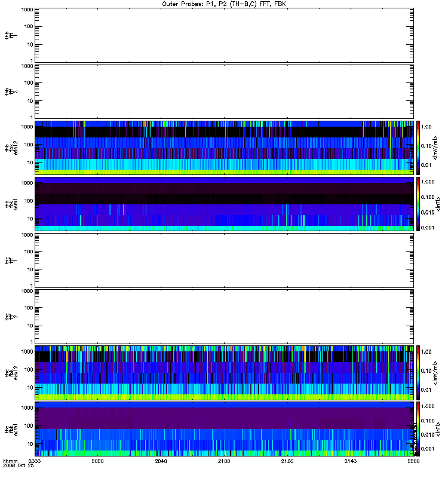Screen dimensions: 448x478
Task: Select the thc fbk scm1 color bar
Action: (x=418, y=429)
